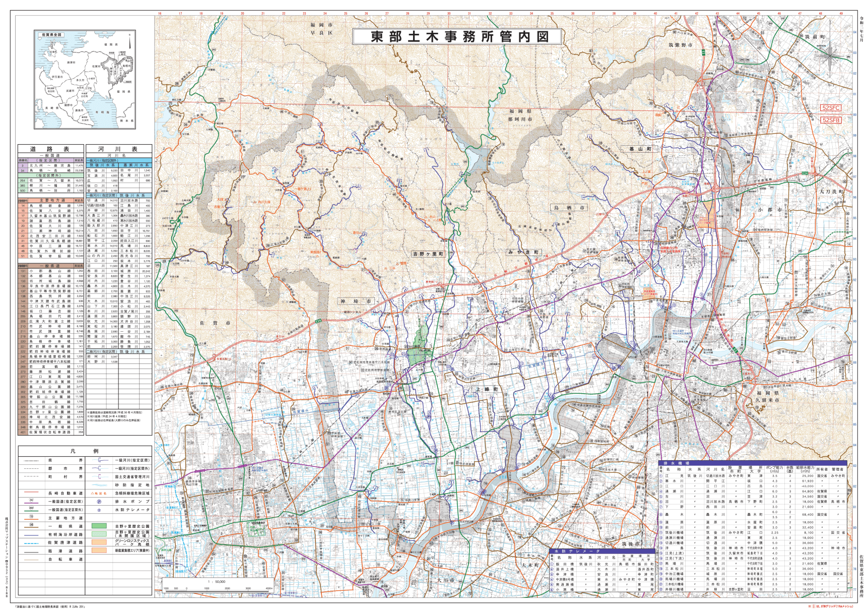The image size is (868, 613).
Task: Click the 砂防指定地 wavy symbol in legend
Action: click(99, 485)
